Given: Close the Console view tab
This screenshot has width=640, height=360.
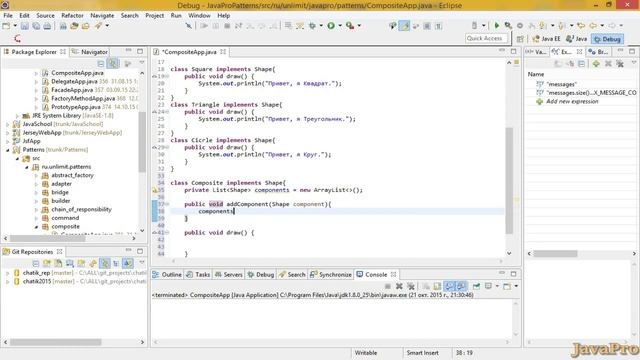Looking at the screenshot, I should point(393,274).
